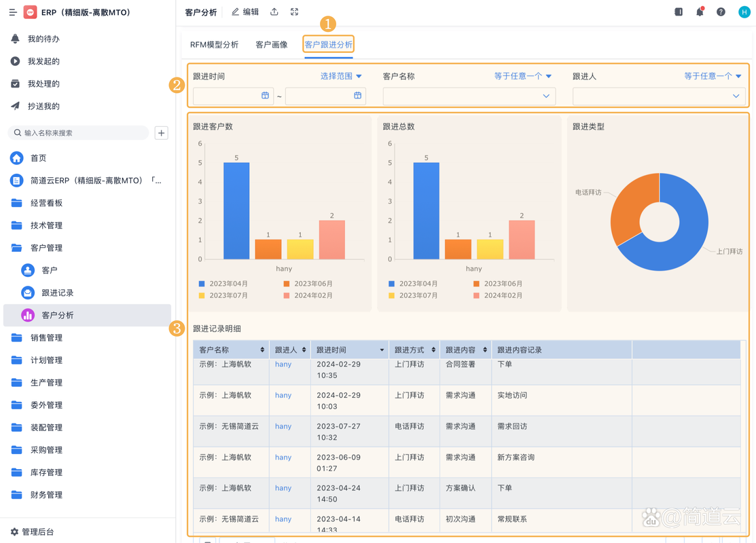This screenshot has width=756, height=543.
Task: Expand 销售管理 folder
Action: [x=37, y=338]
